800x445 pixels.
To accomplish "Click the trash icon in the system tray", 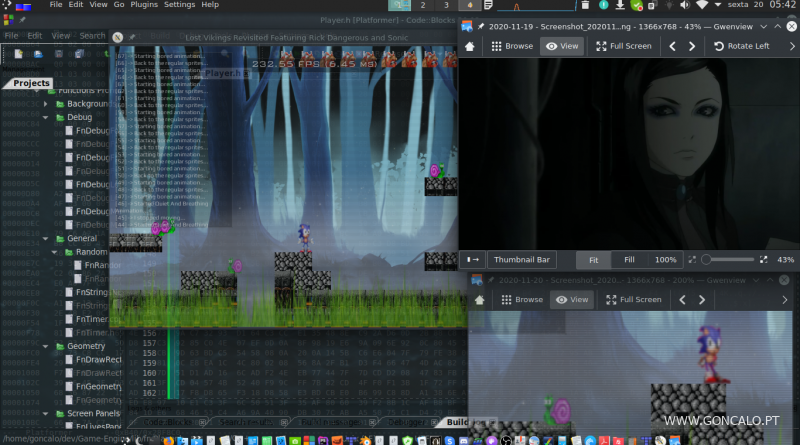I will [x=585, y=5].
